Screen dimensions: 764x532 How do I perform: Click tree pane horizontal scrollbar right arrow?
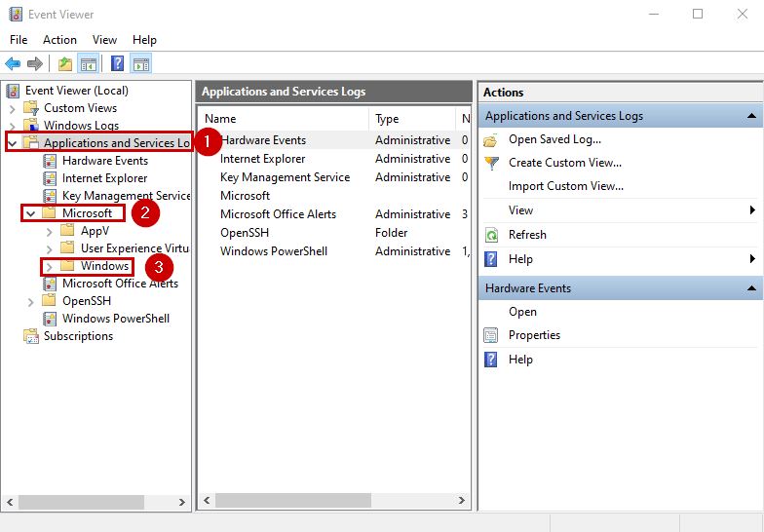181,502
